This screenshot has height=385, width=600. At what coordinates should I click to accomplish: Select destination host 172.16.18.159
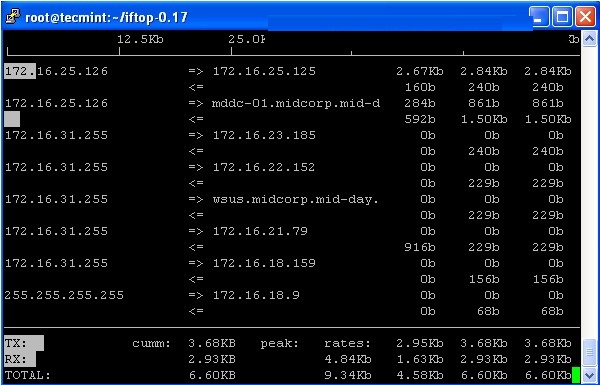pos(264,263)
